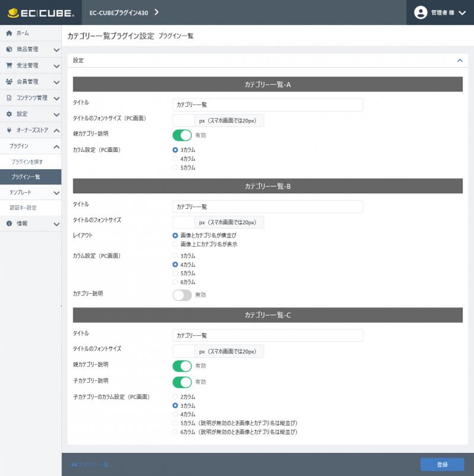Enable カテゴリー説明 toggle in section B
Viewport: 474px width, 476px height.
[182, 295]
